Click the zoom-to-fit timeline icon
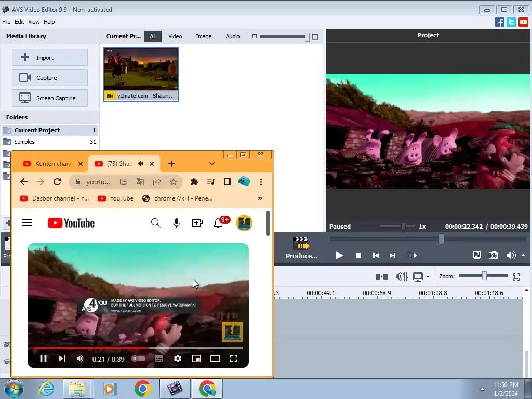This screenshot has width=532, height=399. pos(516,277)
